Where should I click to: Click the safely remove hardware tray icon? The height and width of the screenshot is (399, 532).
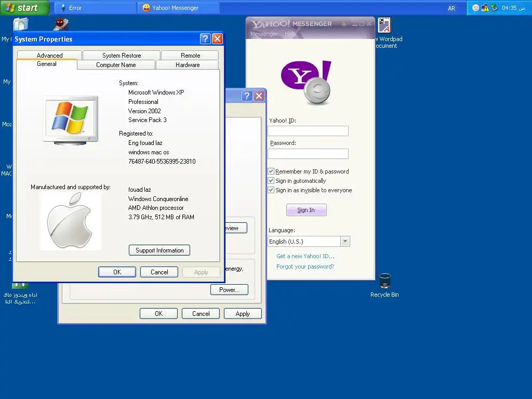coord(495,8)
